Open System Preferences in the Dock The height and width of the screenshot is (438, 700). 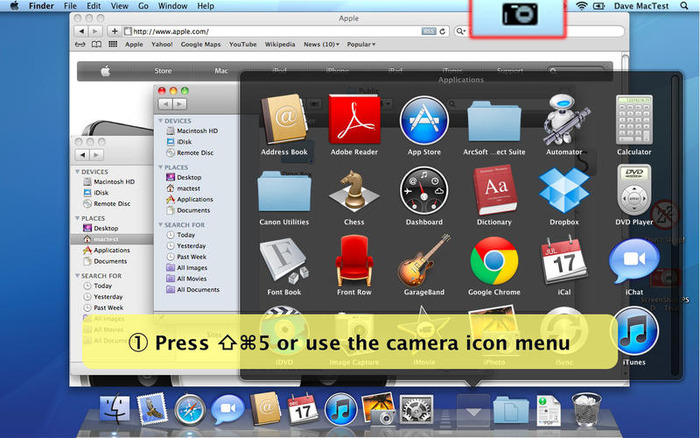(x=416, y=409)
